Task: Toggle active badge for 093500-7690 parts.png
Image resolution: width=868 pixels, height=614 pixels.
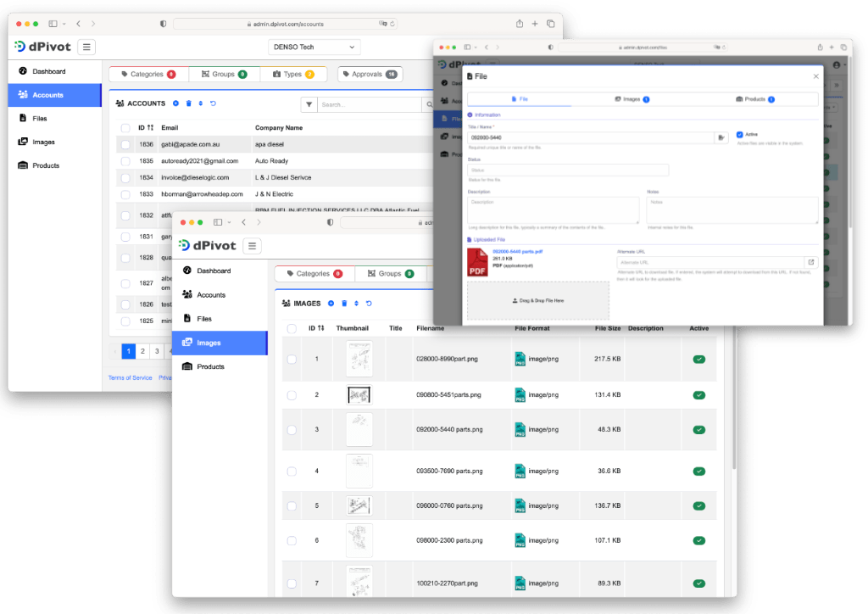Action: [699, 472]
